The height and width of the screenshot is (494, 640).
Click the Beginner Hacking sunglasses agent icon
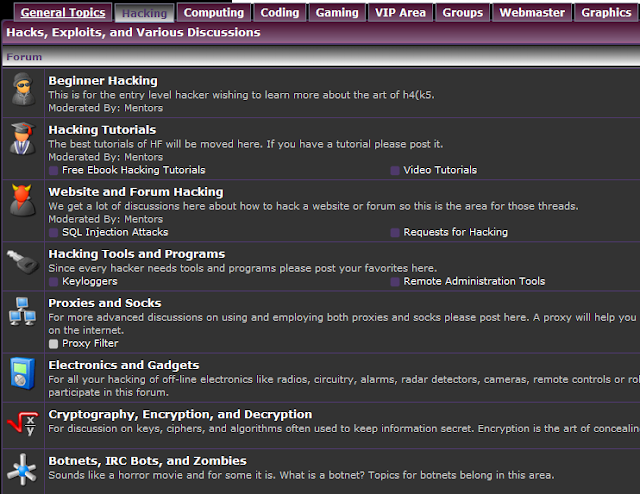(x=23, y=89)
